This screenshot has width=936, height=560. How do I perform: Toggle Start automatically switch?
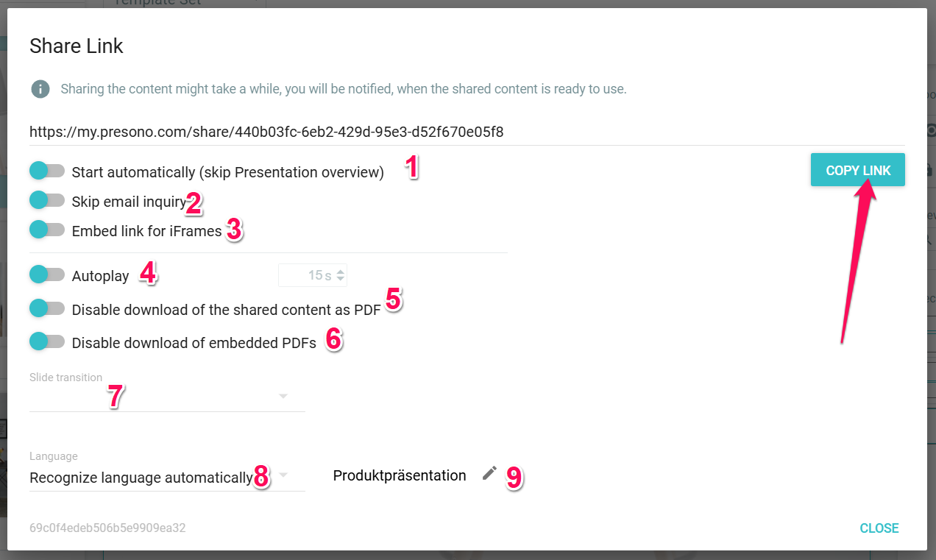pos(47,171)
